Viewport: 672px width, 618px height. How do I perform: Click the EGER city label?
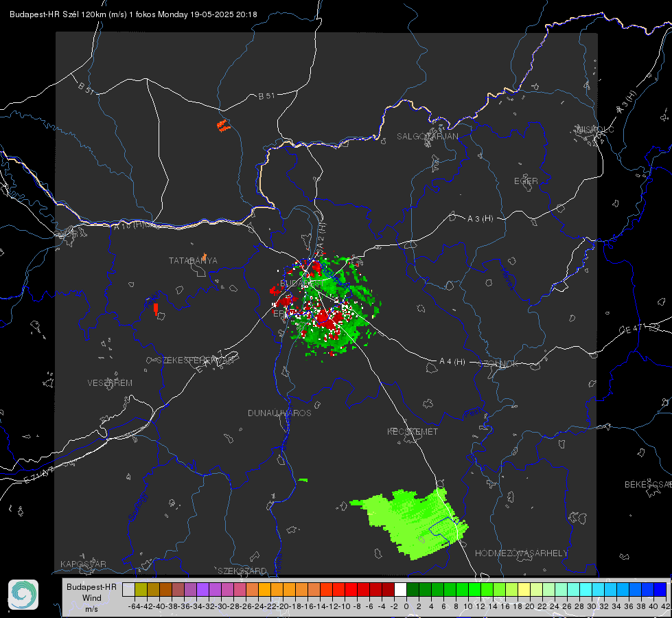point(526,181)
